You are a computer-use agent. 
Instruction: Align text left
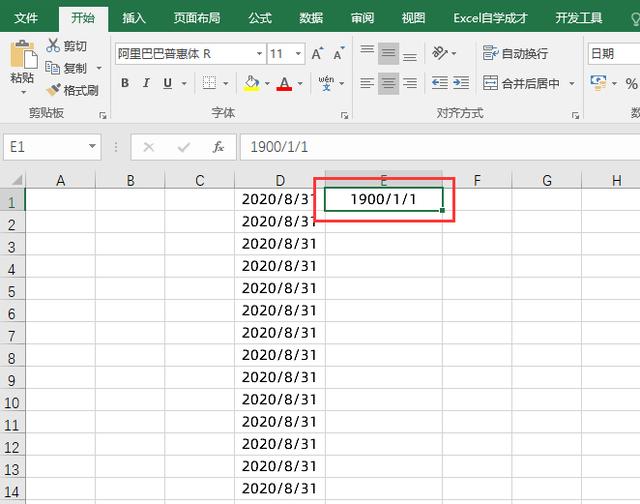(367, 83)
